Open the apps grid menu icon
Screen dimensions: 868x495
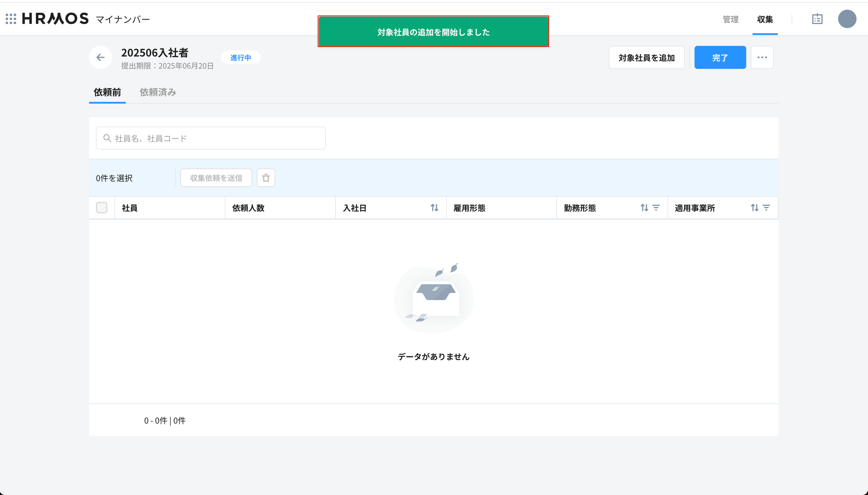(11, 19)
